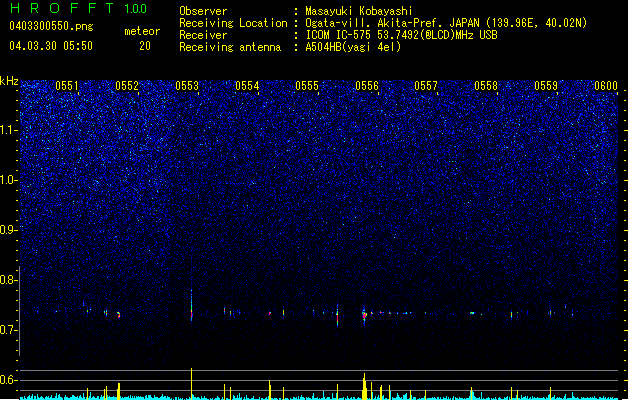Select the file name 0403300550.png
This screenshot has width=629, height=400.
click(51, 27)
